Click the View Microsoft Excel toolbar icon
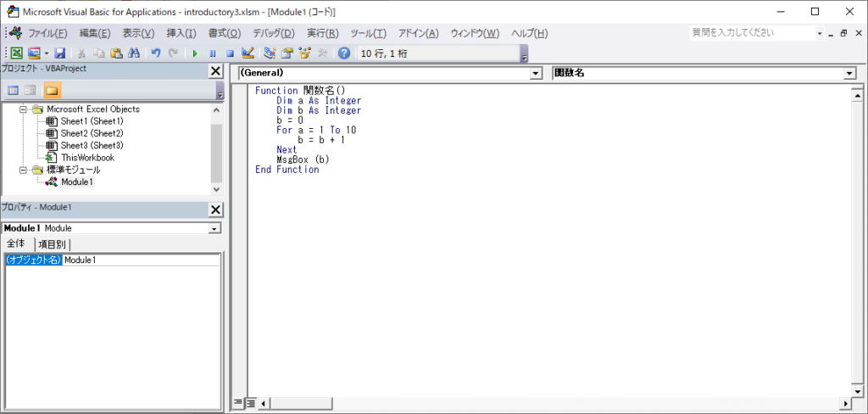 [x=16, y=53]
